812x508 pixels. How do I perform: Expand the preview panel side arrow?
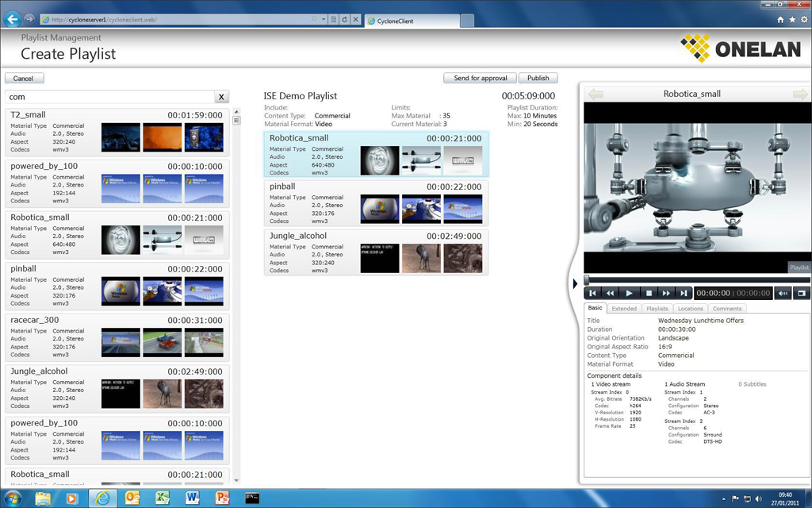click(575, 283)
